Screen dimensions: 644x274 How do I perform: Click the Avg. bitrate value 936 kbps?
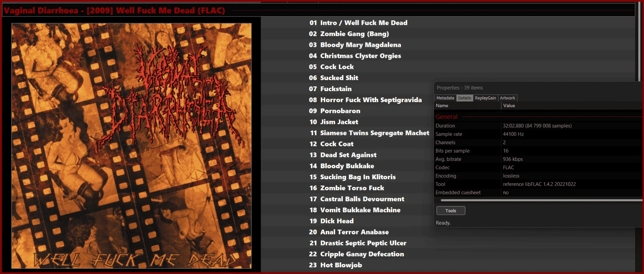[x=513, y=159]
